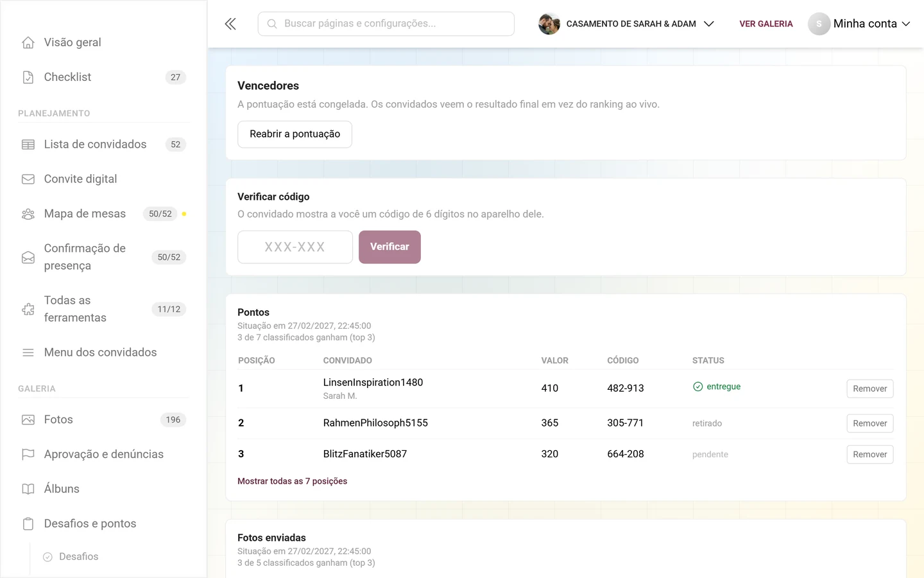The height and width of the screenshot is (578, 924).
Task: Click the Convite digital envelope icon
Action: pos(28,179)
